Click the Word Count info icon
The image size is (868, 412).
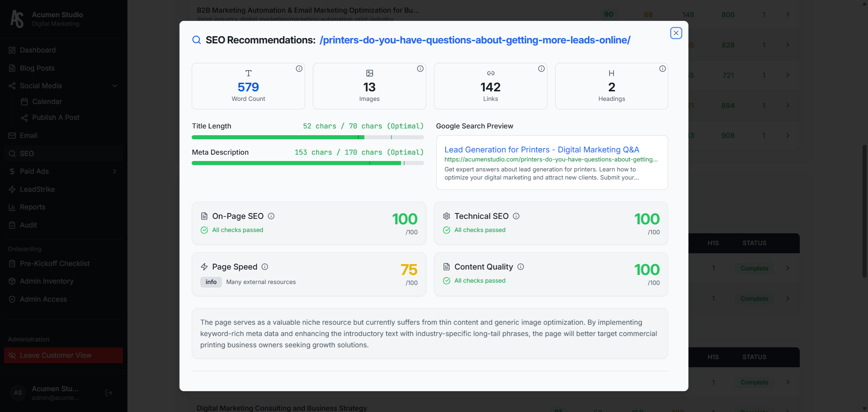[x=299, y=69]
